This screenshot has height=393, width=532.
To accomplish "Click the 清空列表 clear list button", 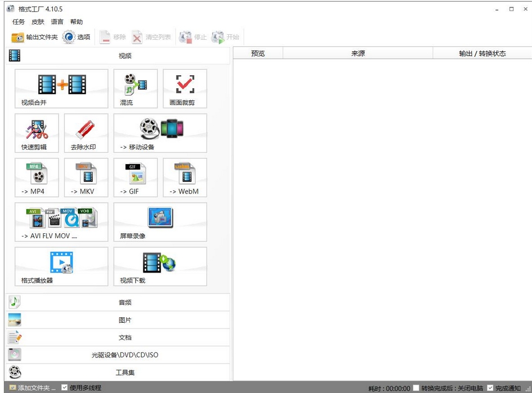I will (152, 37).
